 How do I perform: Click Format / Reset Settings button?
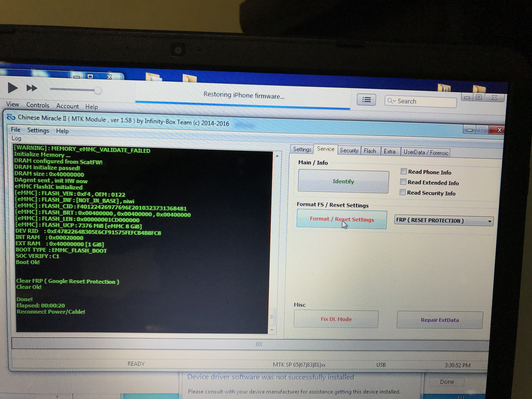coord(342,219)
